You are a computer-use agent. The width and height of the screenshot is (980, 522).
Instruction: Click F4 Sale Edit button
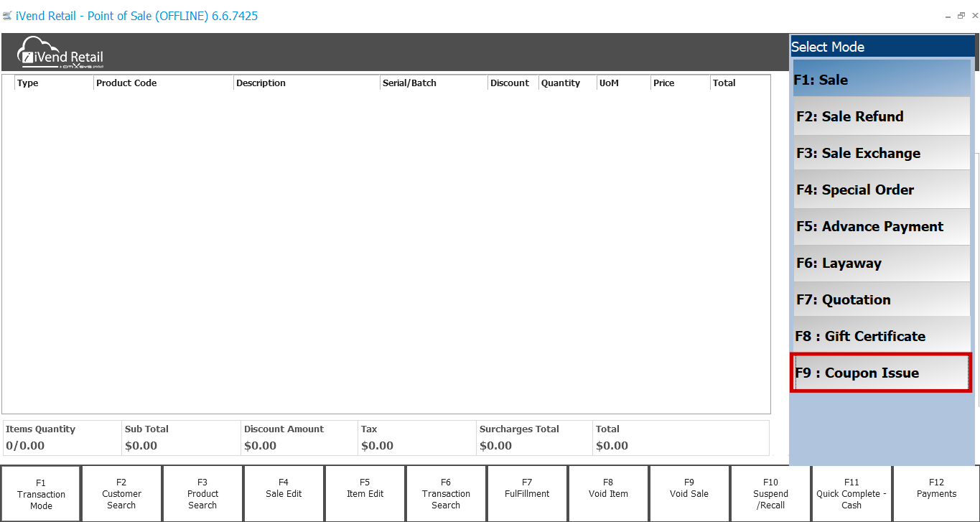coord(284,494)
